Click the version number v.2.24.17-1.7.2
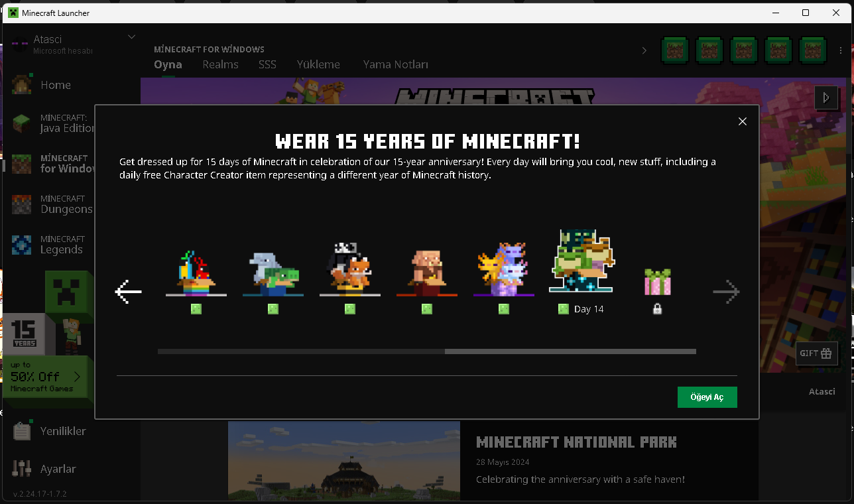Viewport: 854px width, 504px height. coord(40,494)
